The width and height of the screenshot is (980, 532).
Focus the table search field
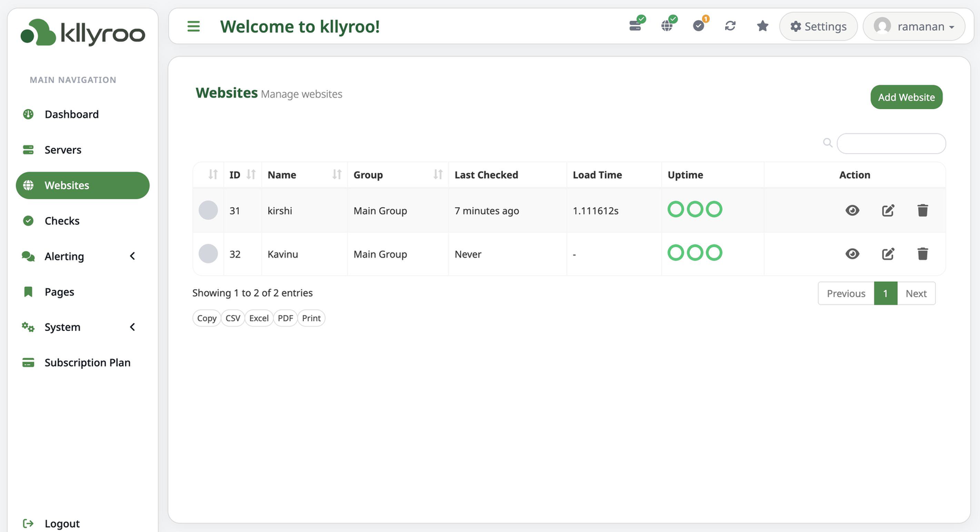891,143
